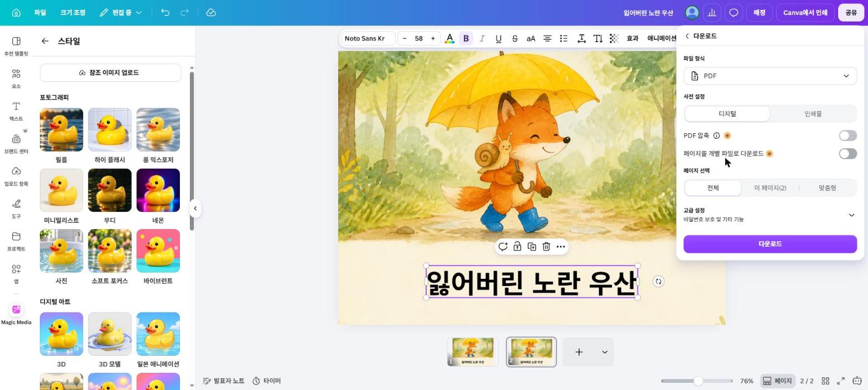This screenshot has height=390, width=868.
Task: Switch to grid view icon
Action: (x=825, y=381)
